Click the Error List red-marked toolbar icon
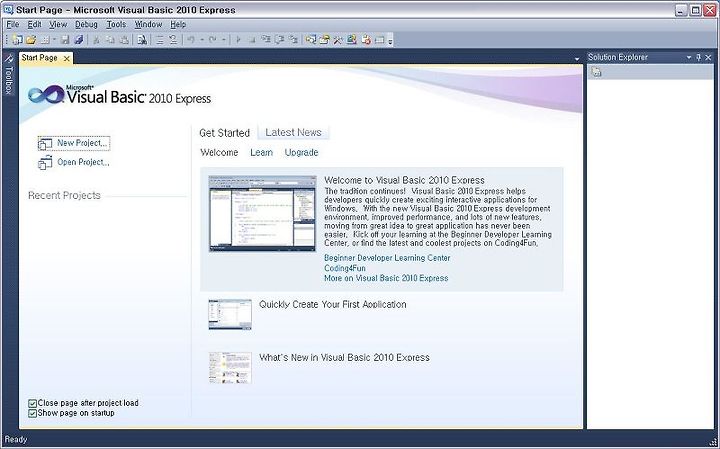Image resolution: width=720 pixels, height=449 pixels. pos(366,40)
